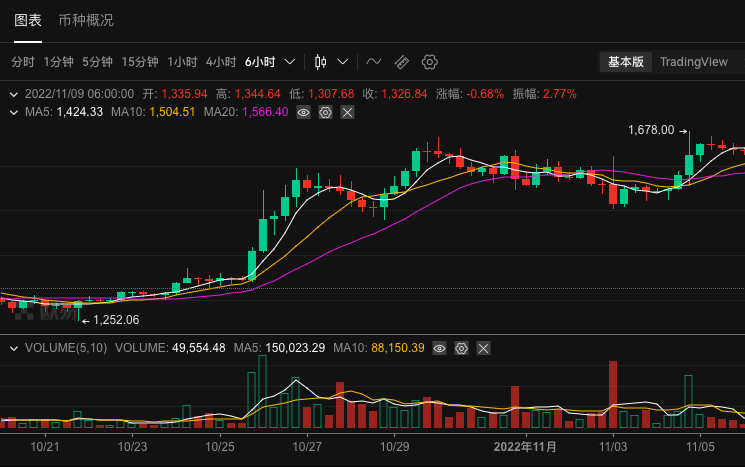Switch to the 币种概况 tab

[86, 20]
